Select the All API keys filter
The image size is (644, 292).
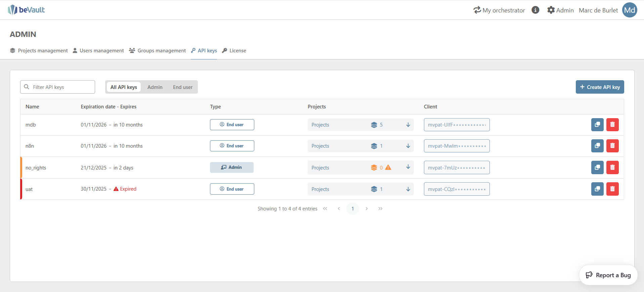(x=124, y=87)
